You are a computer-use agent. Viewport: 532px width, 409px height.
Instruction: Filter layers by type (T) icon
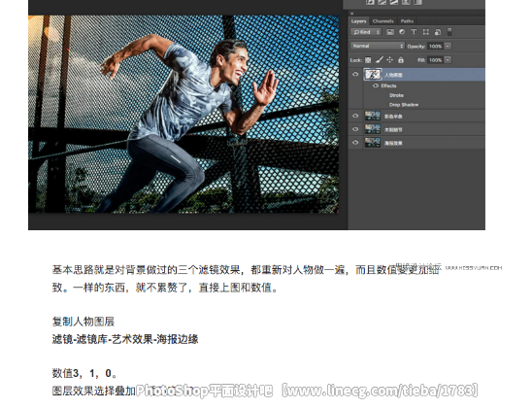point(414,32)
